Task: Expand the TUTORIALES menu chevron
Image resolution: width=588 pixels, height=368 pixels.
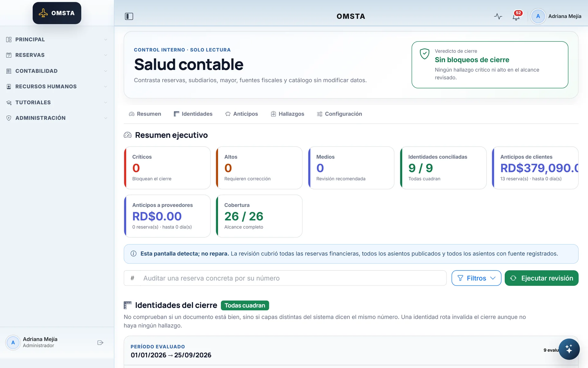Action: tap(106, 102)
